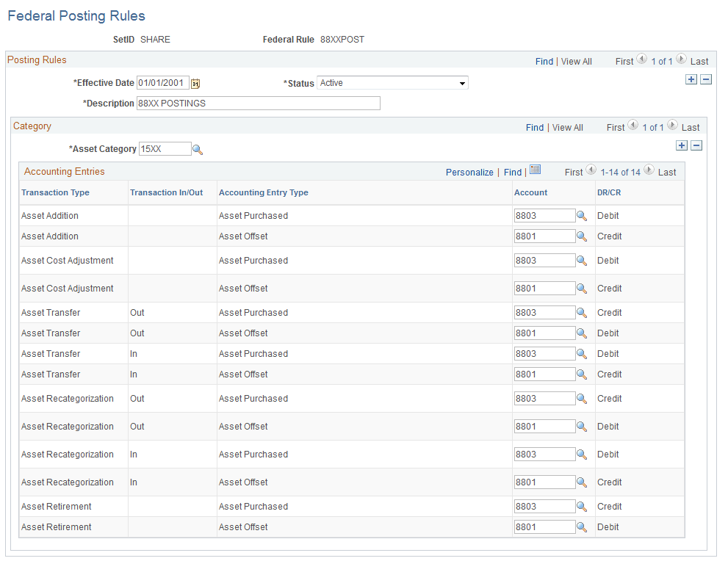Show previous row in Category section
This screenshot has width=728, height=561.
click(633, 125)
